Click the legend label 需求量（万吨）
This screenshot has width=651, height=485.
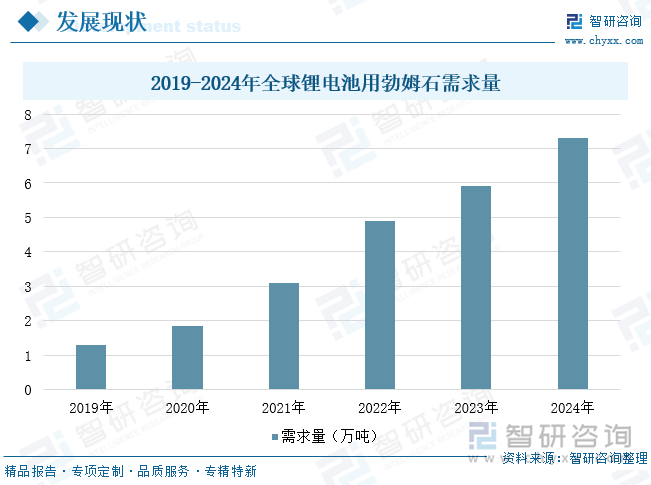click(330, 436)
